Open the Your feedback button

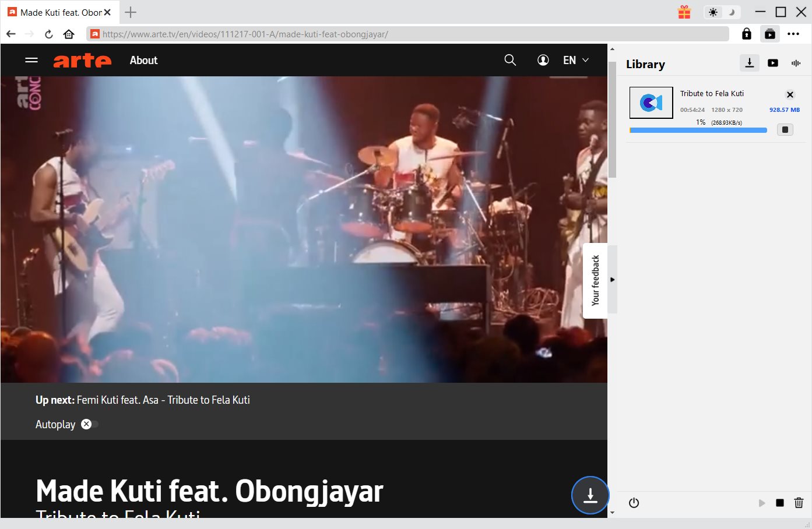pos(595,280)
